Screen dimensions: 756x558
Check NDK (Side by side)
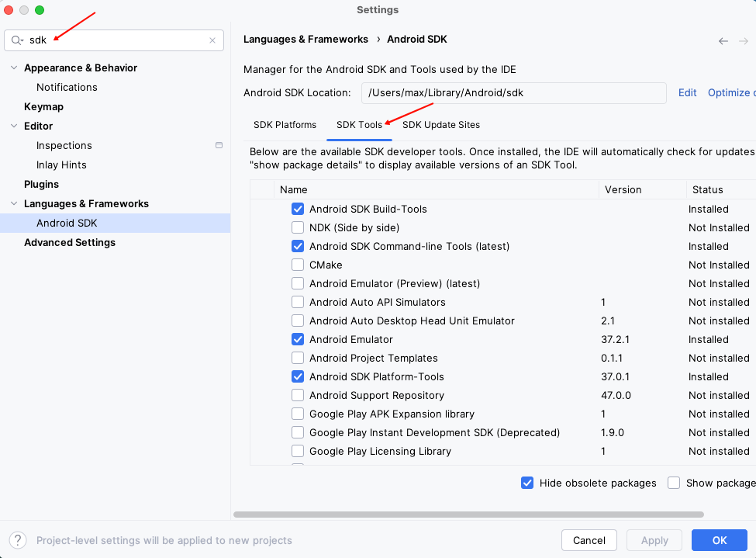click(x=298, y=227)
